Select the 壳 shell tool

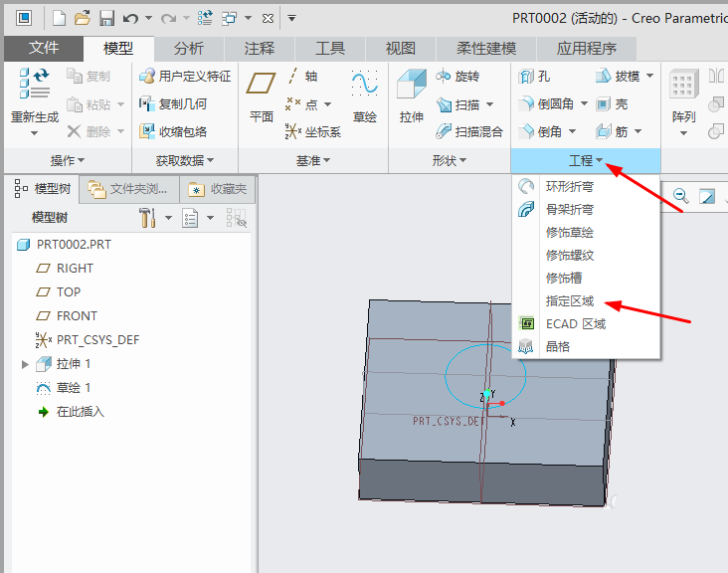(612, 104)
